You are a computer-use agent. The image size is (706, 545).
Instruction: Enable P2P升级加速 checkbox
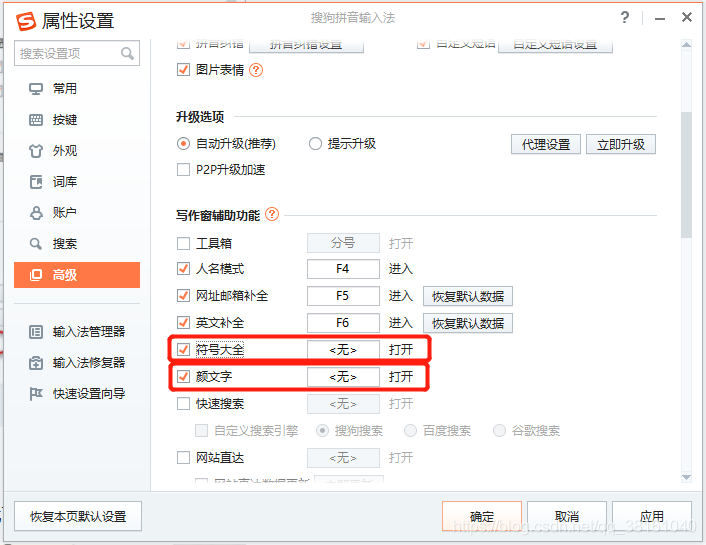(183, 170)
